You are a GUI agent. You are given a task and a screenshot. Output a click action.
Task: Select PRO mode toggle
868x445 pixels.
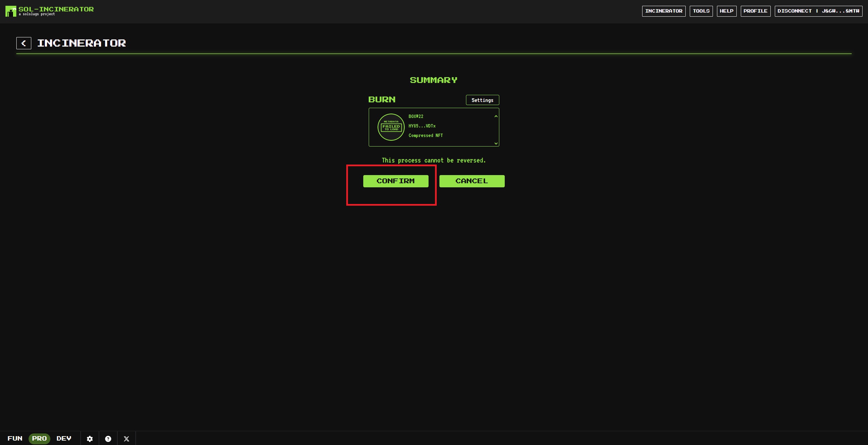(39, 439)
